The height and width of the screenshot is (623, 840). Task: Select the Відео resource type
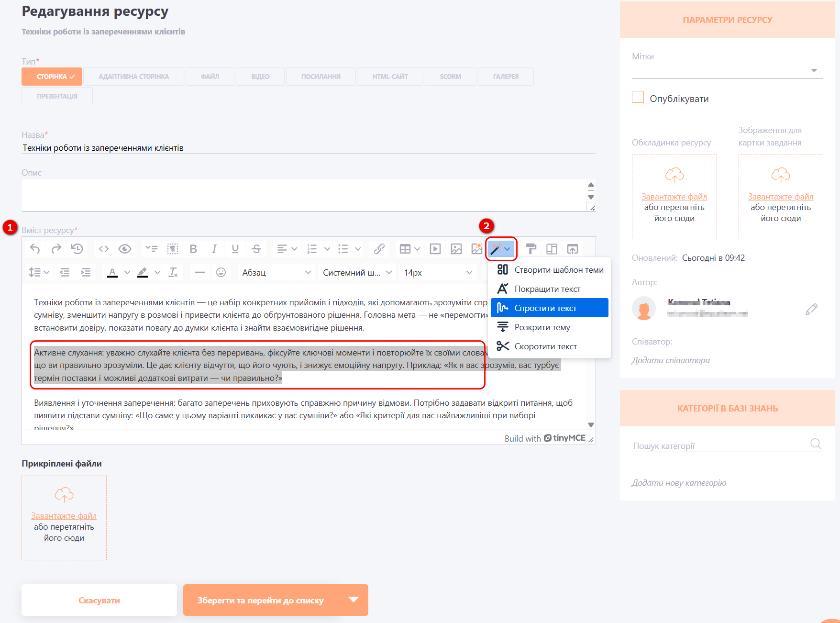pos(260,77)
